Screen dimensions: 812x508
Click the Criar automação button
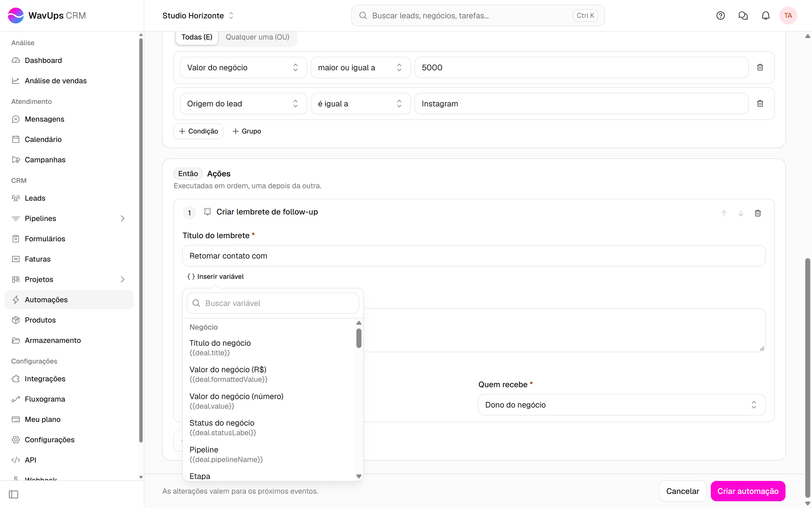pyautogui.click(x=748, y=491)
